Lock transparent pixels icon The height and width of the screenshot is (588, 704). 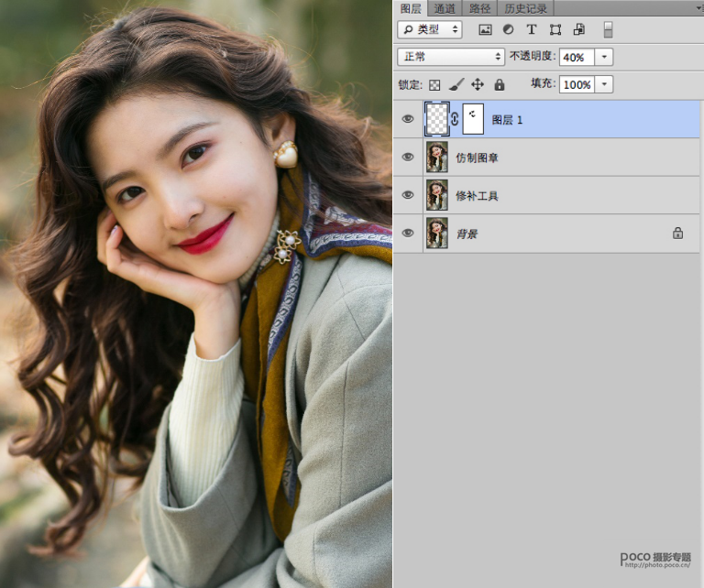click(x=434, y=85)
